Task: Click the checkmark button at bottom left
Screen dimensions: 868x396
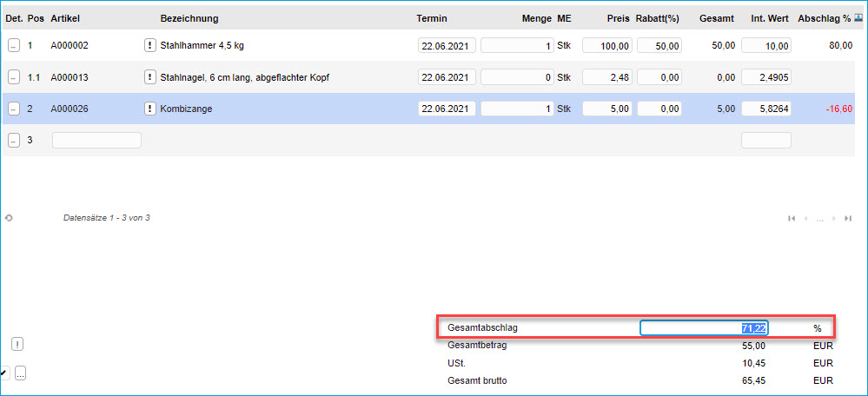Action: click(3, 373)
